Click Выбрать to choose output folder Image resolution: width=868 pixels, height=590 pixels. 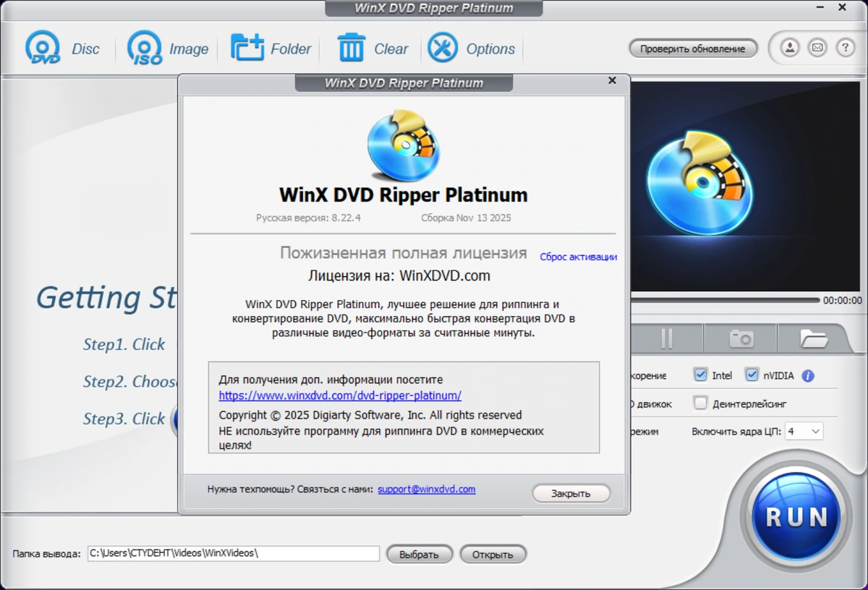(420, 555)
